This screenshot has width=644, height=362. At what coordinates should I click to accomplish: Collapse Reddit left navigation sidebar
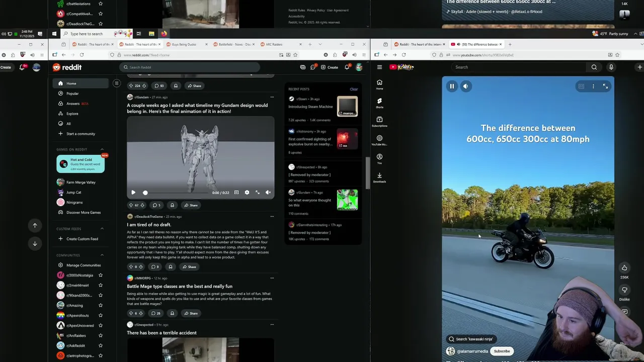(116, 83)
